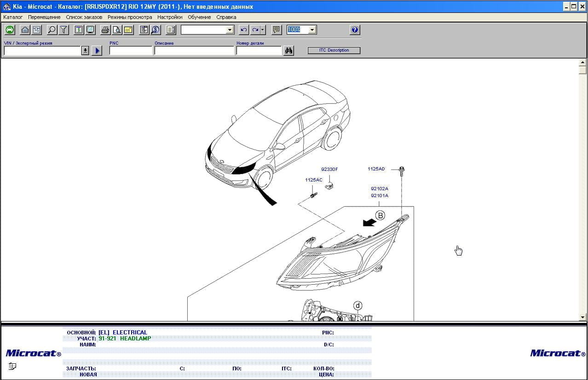Click the binoculars find part icon
The height and width of the screenshot is (380, 588).
pyautogui.click(x=288, y=51)
